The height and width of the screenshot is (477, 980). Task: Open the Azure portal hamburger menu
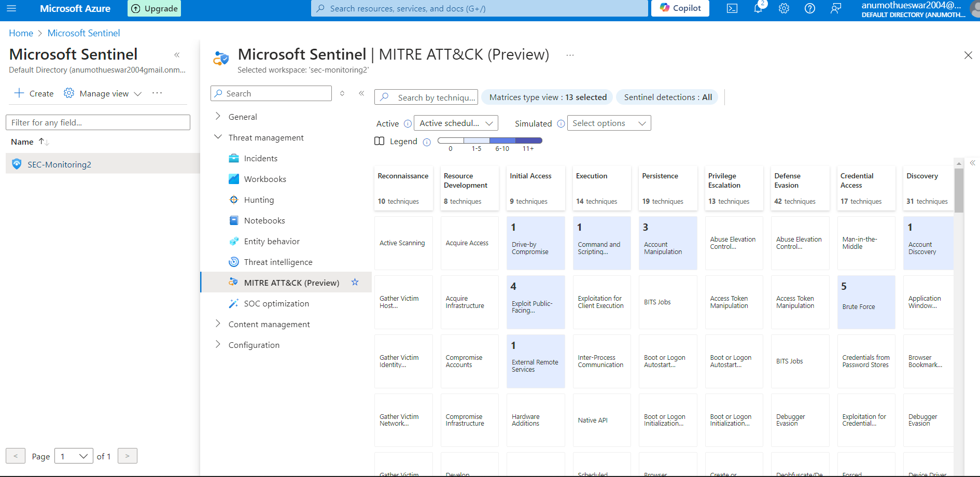11,8
